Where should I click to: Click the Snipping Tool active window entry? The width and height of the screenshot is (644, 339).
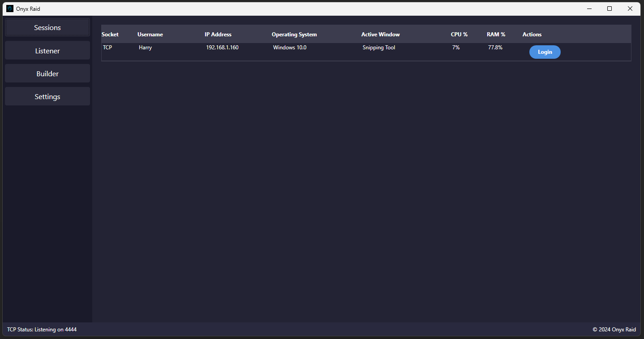coord(378,48)
